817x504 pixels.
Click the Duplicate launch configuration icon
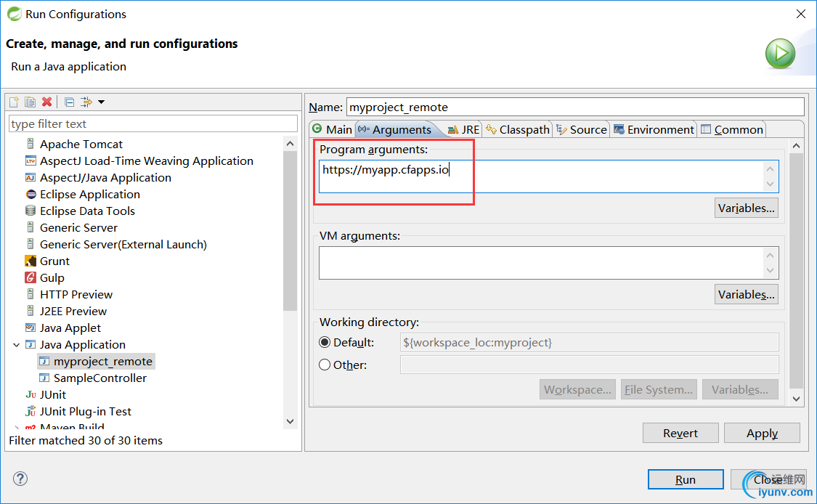coord(31,102)
